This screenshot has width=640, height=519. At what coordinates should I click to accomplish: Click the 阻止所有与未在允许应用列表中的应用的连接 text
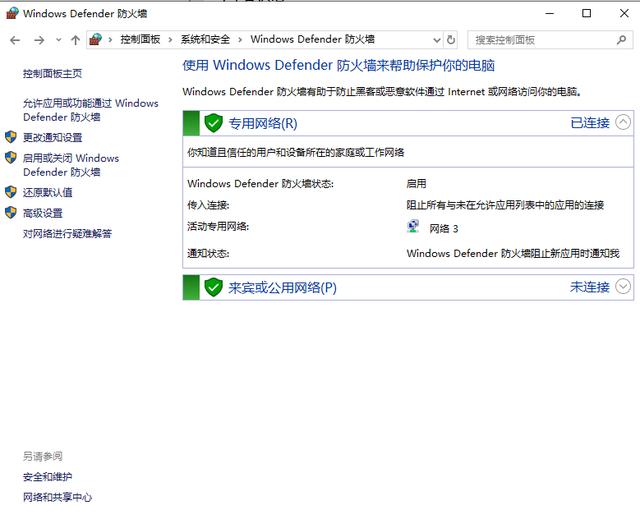[505, 205]
